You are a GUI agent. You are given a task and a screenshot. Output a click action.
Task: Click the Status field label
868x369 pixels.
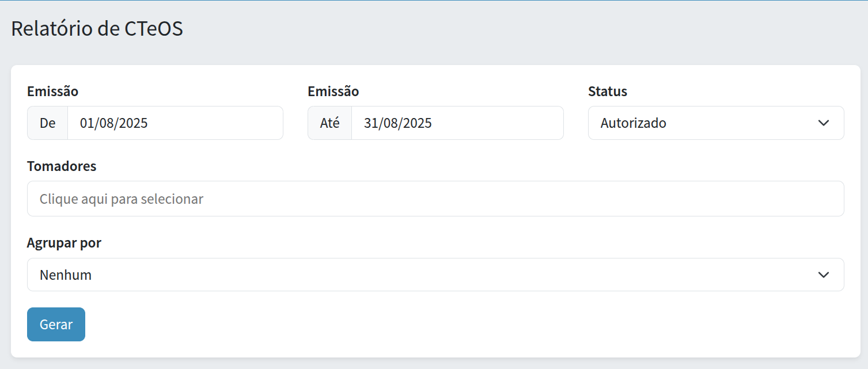point(607,91)
